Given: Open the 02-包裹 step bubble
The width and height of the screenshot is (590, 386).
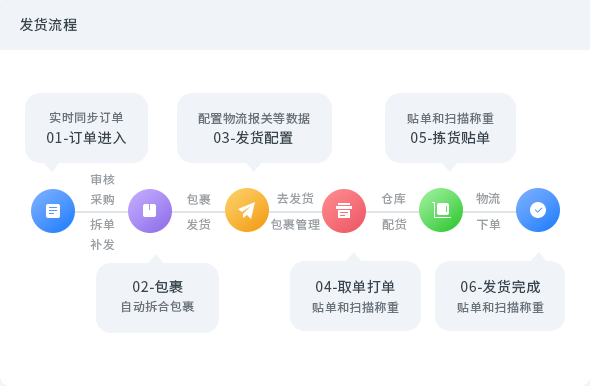Looking at the screenshot, I should pyautogui.click(x=157, y=298).
